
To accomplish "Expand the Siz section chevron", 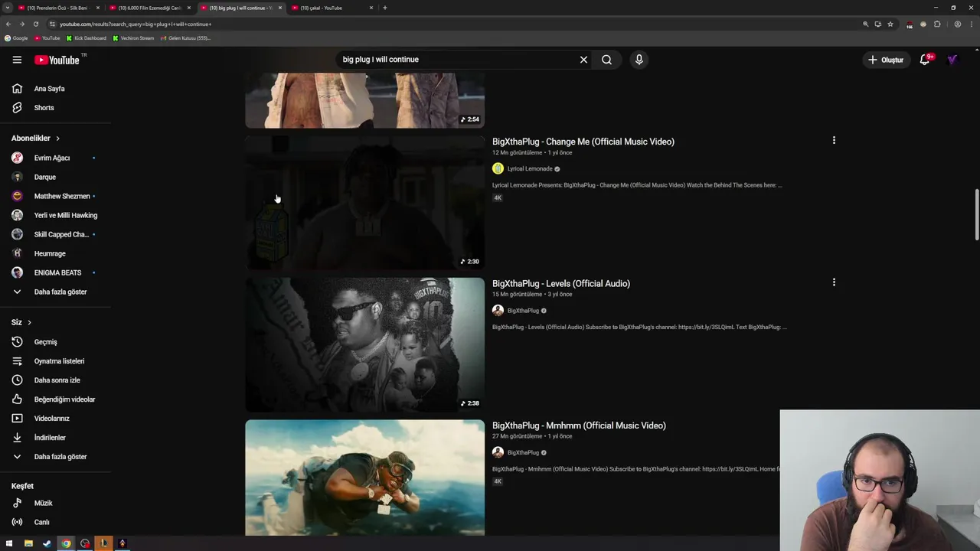I will (29, 322).
